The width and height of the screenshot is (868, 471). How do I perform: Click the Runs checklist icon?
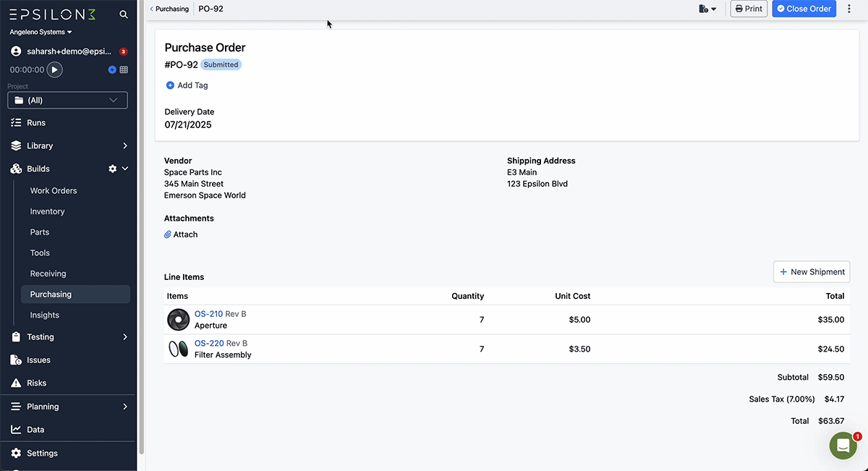16,123
